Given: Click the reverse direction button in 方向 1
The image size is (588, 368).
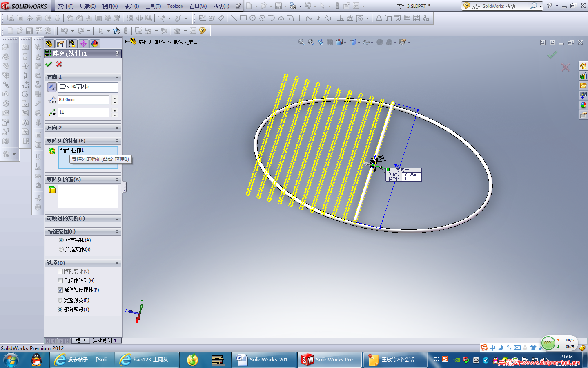Looking at the screenshot, I should [x=52, y=87].
